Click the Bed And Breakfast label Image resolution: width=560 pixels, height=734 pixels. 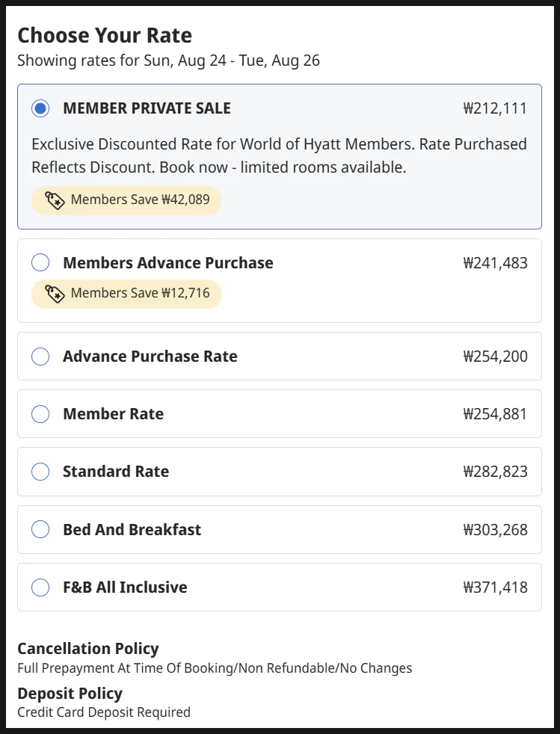point(132,529)
